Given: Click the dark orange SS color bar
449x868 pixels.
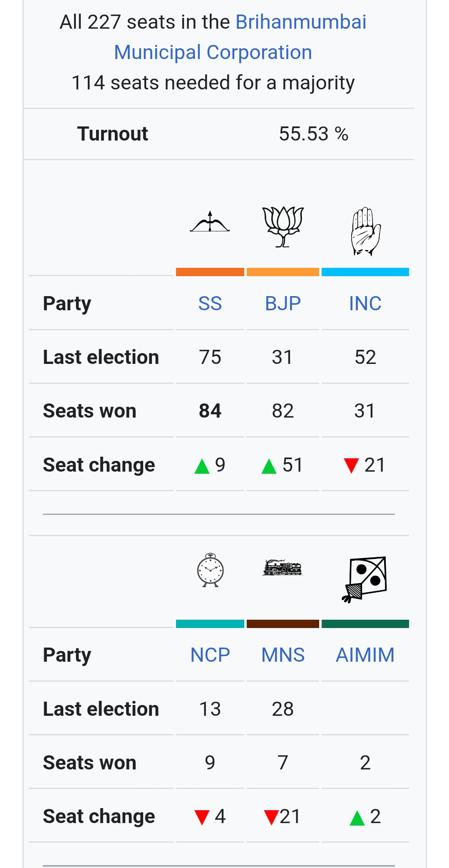Looking at the screenshot, I should click(210, 272).
